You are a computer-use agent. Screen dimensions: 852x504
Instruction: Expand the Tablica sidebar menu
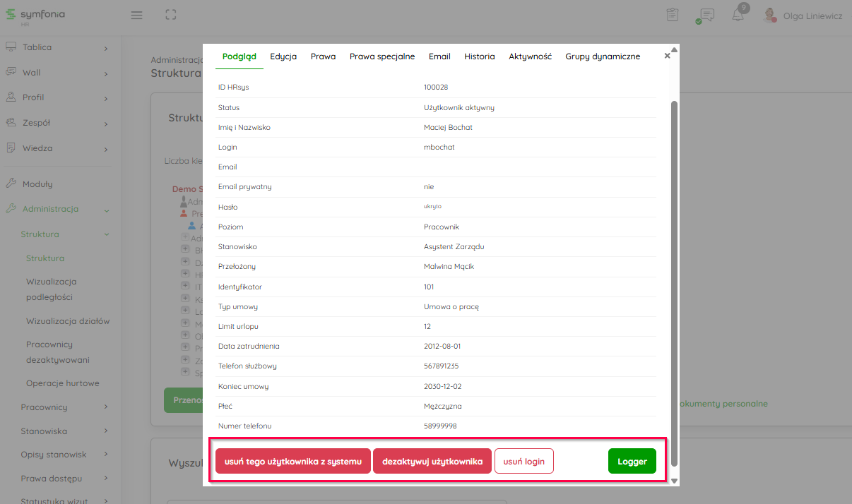(57, 47)
